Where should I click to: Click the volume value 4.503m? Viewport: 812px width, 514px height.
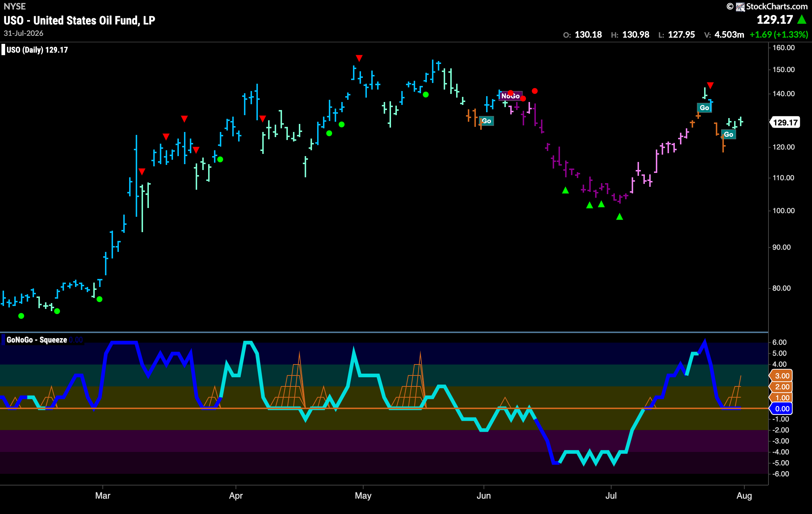[729, 35]
